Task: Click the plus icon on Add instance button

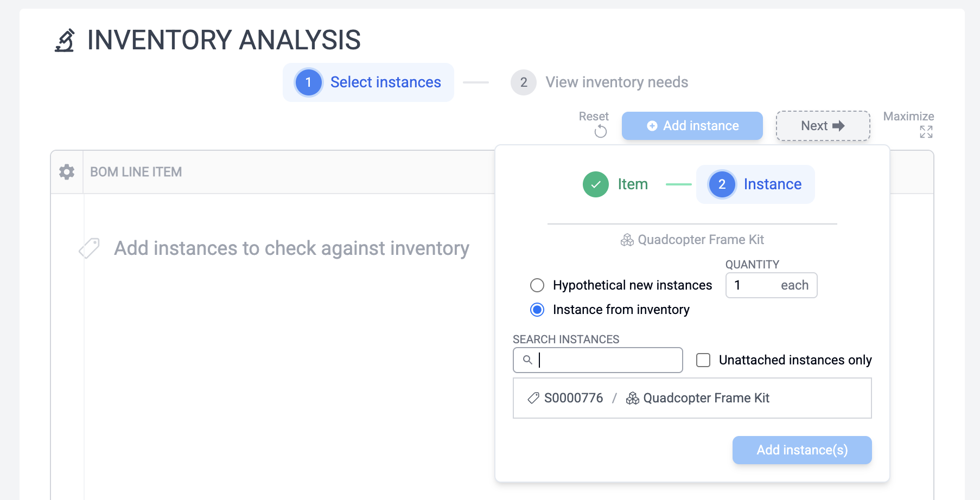Action: tap(652, 125)
